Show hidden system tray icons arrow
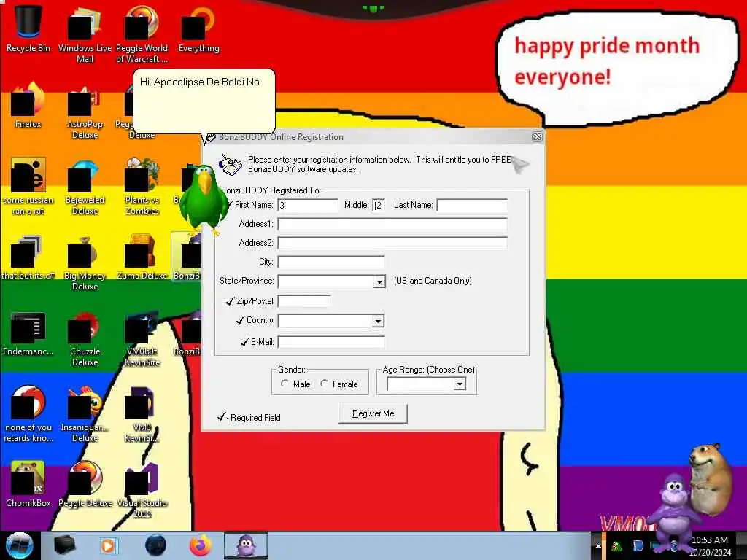This screenshot has width=747, height=560. 598,546
